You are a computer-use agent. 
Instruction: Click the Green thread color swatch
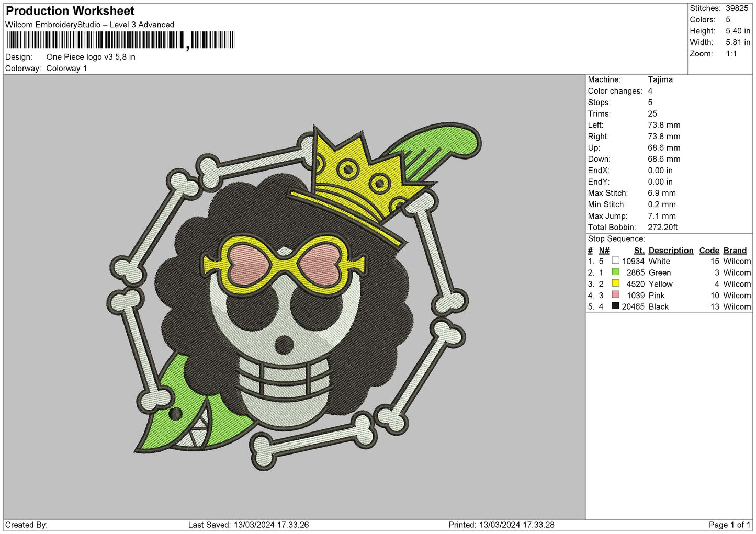[x=615, y=272]
